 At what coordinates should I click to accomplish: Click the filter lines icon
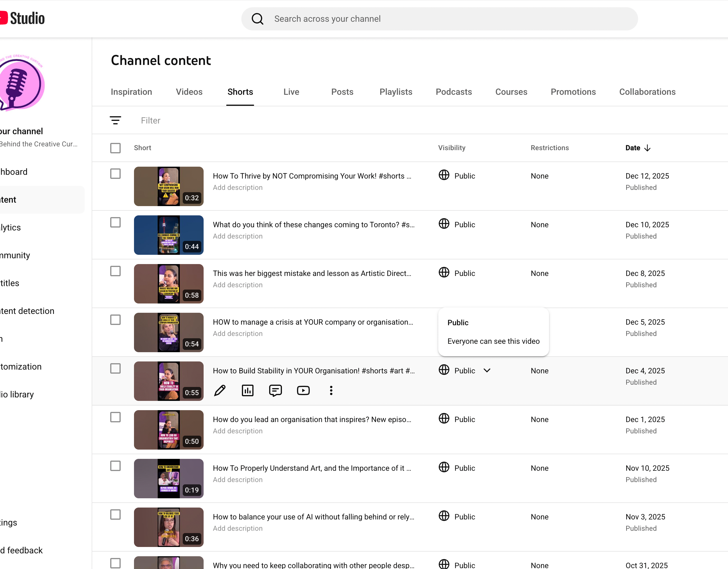[115, 120]
